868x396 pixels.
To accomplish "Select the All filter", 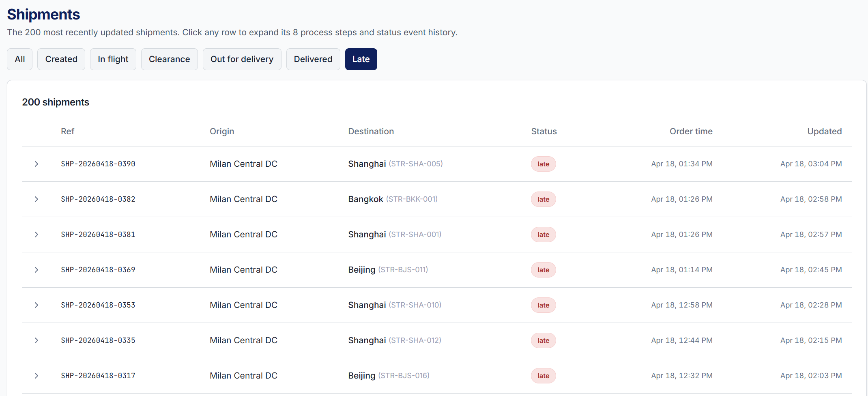I will [19, 59].
